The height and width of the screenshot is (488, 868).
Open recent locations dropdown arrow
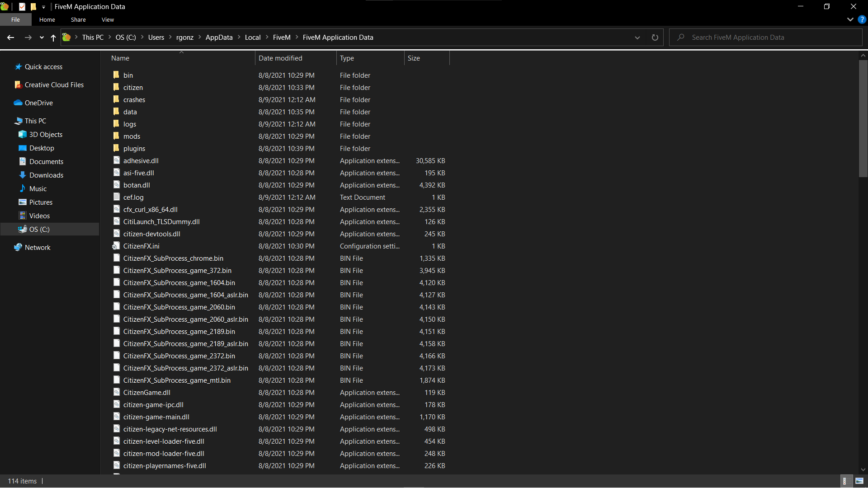42,38
